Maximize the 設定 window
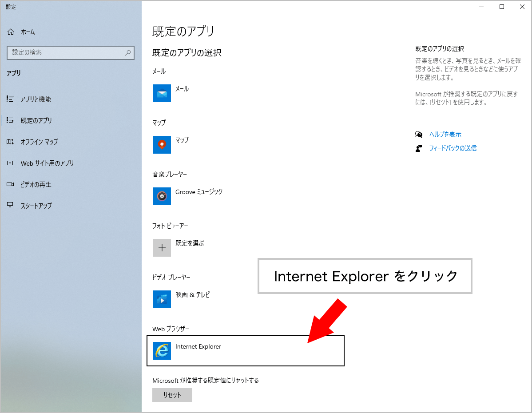532x413 pixels. pos(502,7)
